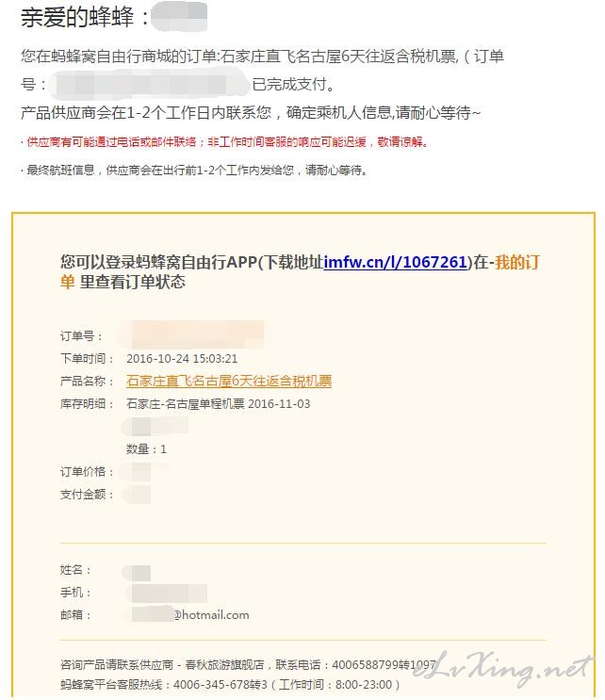Screen dimensions: 605x700
Task: Click the orange 我的订单 text
Action: [x=300, y=272]
